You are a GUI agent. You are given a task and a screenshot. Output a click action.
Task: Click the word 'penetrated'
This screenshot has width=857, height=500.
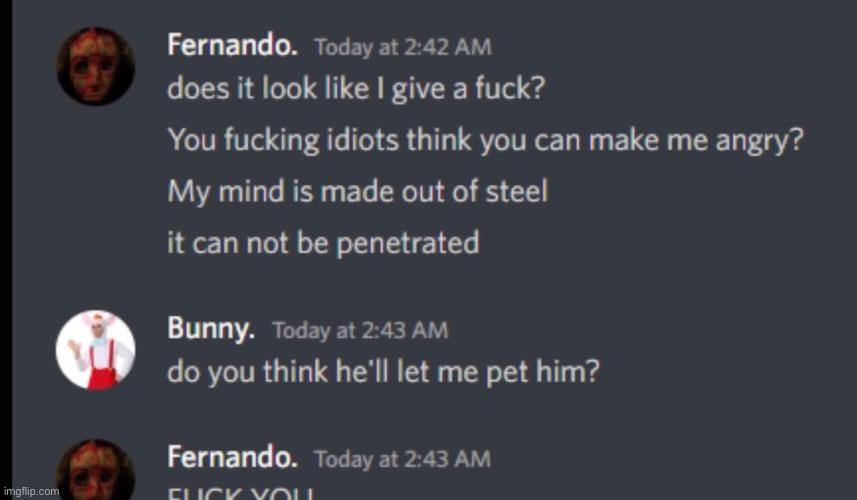click(x=408, y=244)
